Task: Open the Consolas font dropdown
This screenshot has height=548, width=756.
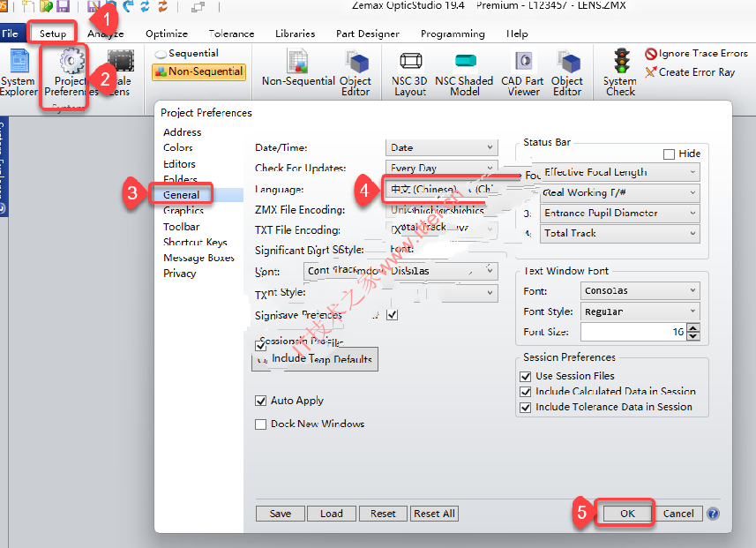Action: point(640,291)
